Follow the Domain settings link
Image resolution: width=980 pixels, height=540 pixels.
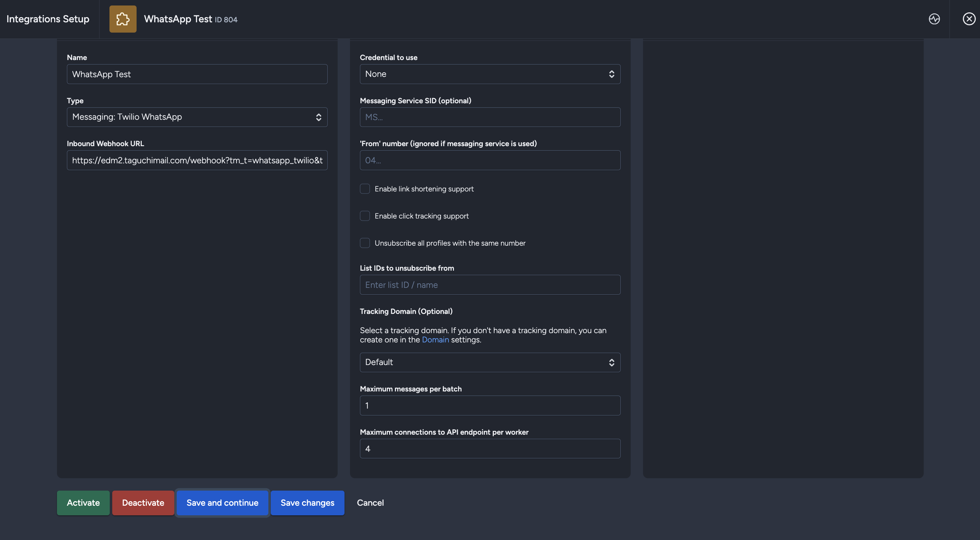tap(435, 340)
